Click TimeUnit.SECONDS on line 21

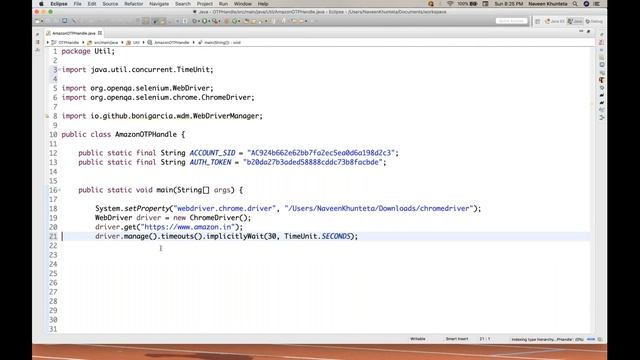click(x=318, y=236)
